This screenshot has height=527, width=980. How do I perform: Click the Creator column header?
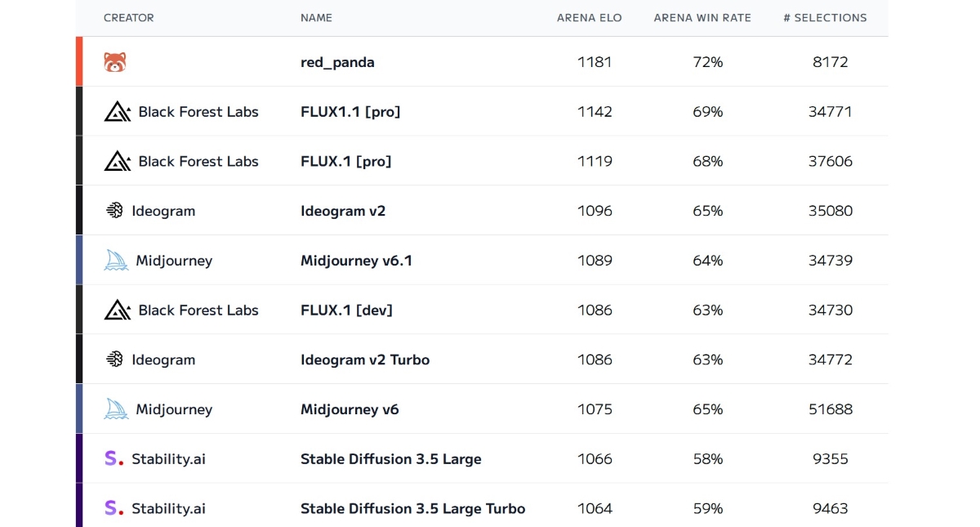point(129,18)
